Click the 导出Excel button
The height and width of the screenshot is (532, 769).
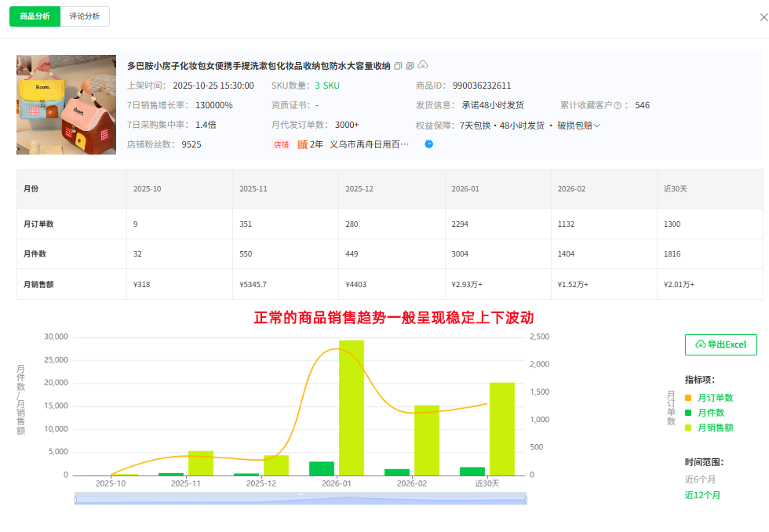coord(720,344)
